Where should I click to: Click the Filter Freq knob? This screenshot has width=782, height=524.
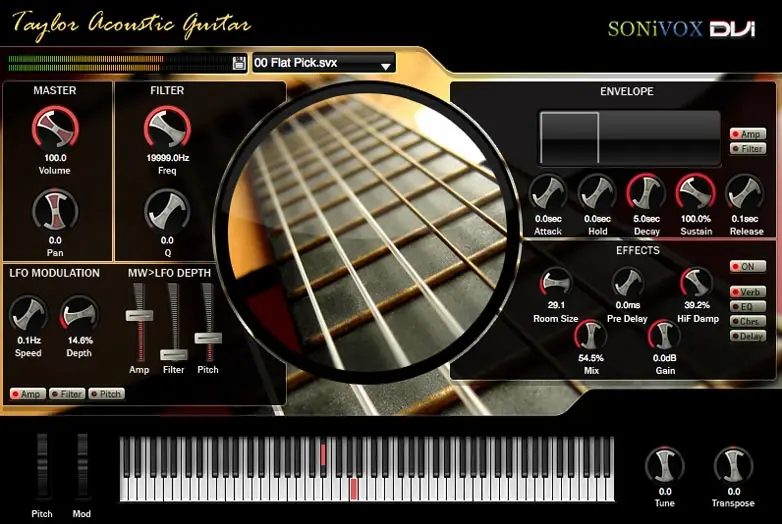pyautogui.click(x=167, y=127)
